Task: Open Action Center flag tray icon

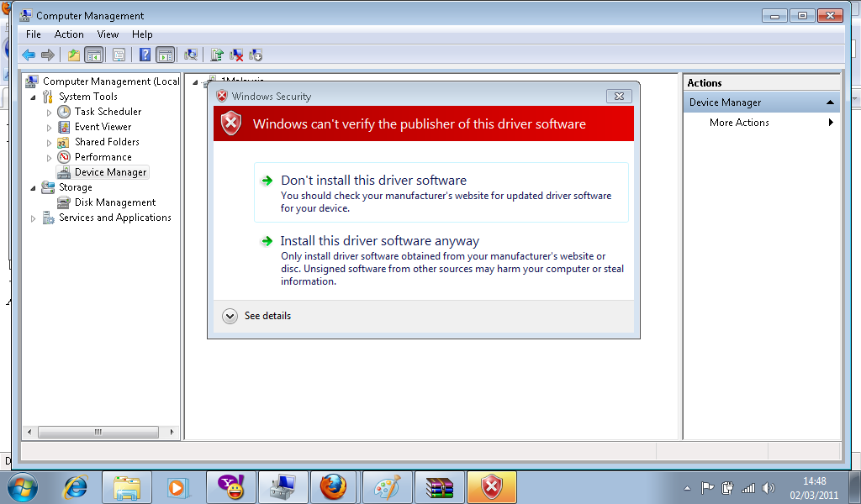Action: coord(707,487)
